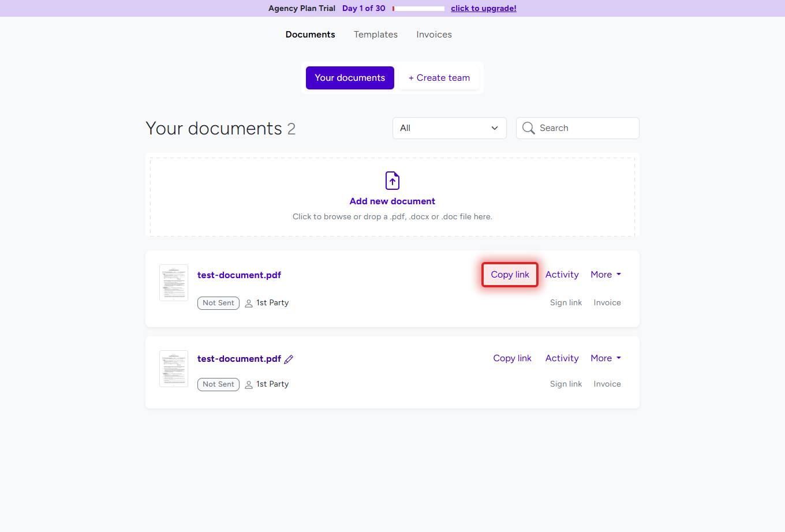Open the All filter dropdown
The height and width of the screenshot is (532, 785).
(x=449, y=128)
